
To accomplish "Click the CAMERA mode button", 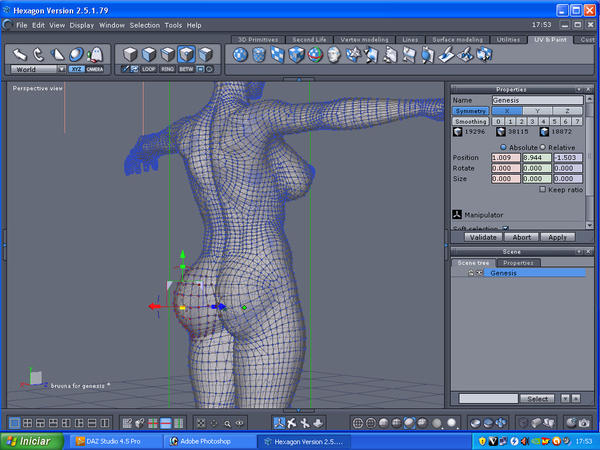I will click(x=95, y=69).
